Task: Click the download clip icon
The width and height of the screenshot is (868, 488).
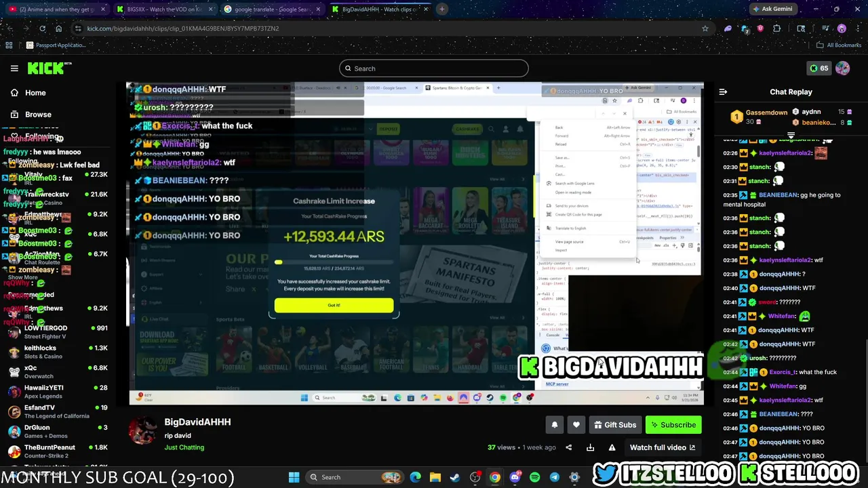Action: click(590, 447)
